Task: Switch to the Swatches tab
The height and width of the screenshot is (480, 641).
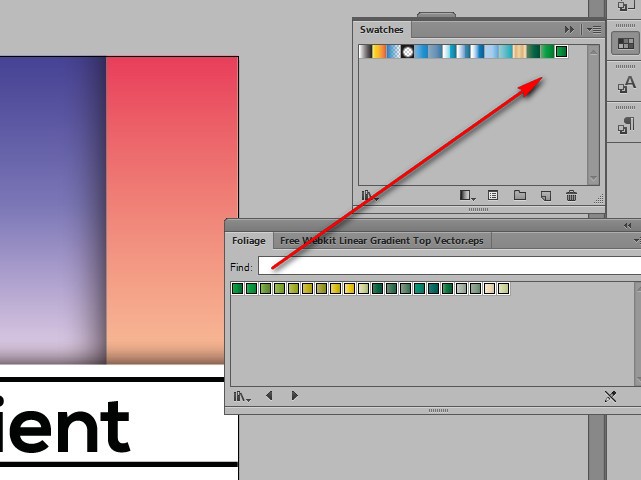Action: point(381,29)
